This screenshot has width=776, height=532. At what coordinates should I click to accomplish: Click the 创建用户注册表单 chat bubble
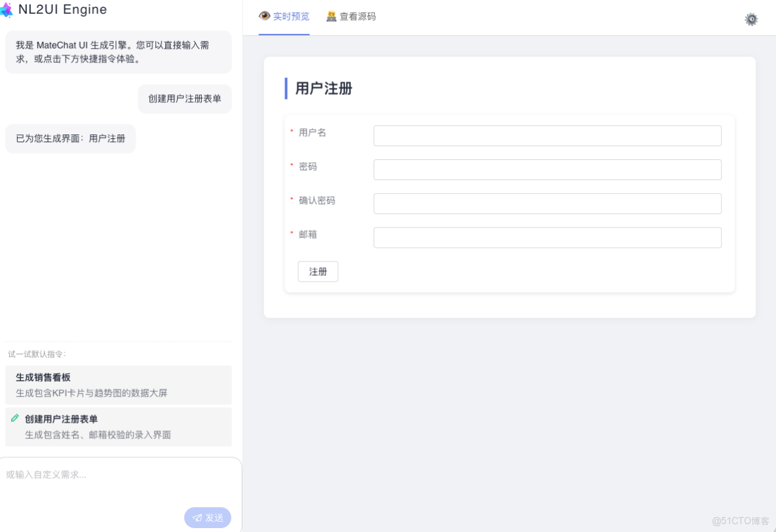coord(185,99)
